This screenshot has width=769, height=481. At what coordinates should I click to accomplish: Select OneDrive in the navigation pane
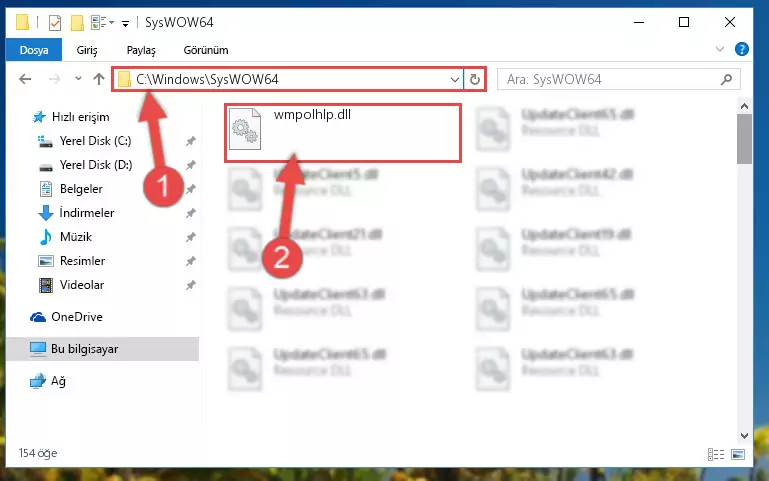[x=77, y=317]
